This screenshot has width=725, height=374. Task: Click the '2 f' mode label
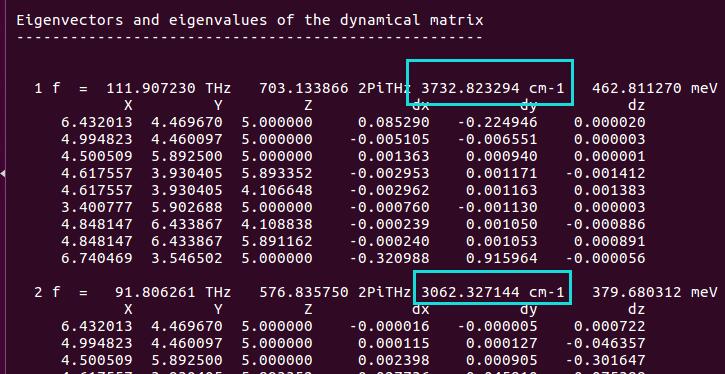tap(47, 292)
